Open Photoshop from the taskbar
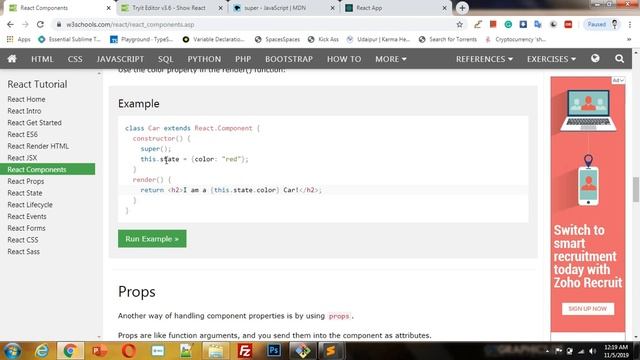 (274, 351)
